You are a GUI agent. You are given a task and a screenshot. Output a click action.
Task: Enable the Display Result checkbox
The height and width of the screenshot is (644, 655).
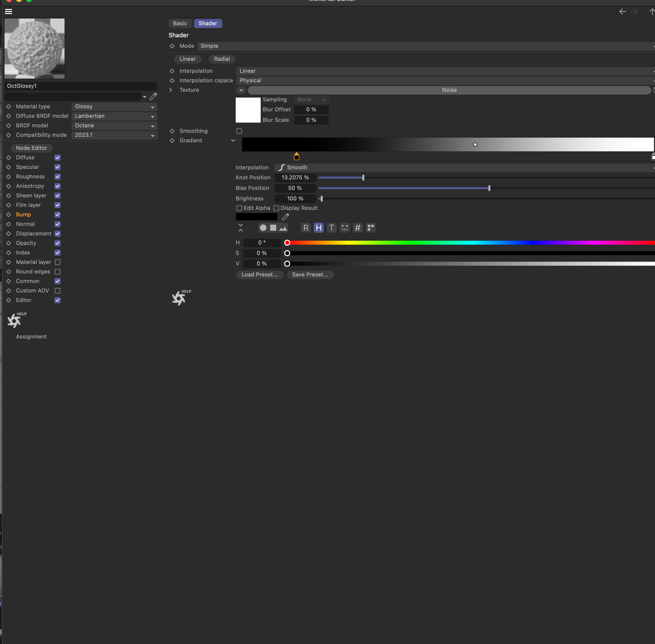[x=276, y=208]
